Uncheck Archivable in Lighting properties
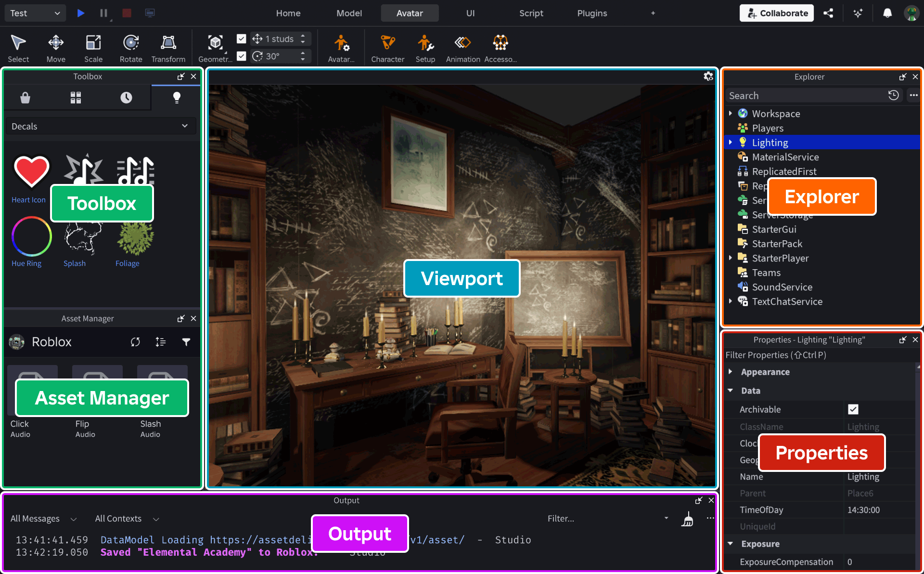The width and height of the screenshot is (924, 574). (853, 409)
